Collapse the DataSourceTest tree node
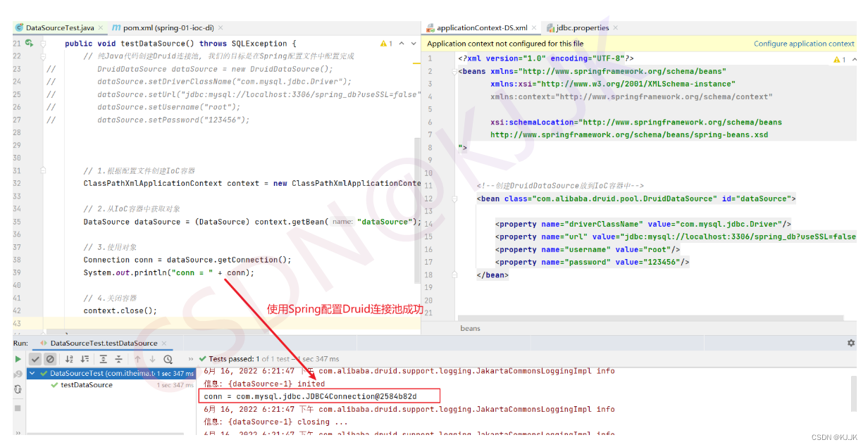This screenshot has width=868, height=447. (32, 374)
